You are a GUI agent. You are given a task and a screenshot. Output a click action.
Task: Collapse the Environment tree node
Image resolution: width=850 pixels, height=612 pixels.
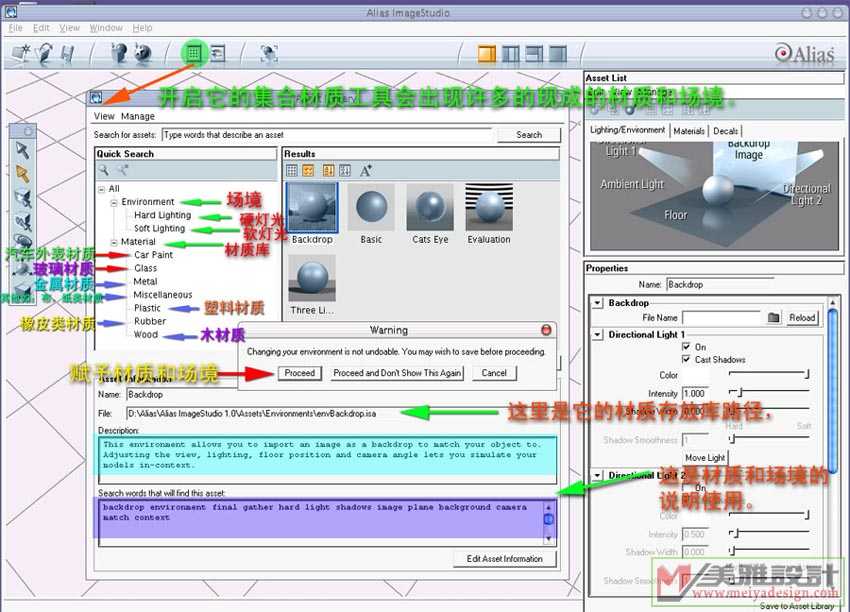(115, 202)
